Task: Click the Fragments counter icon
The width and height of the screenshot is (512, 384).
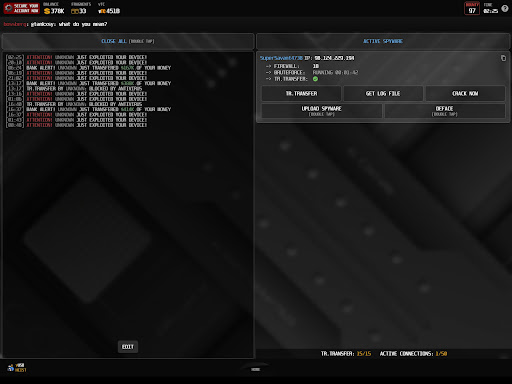Action: tap(75, 11)
